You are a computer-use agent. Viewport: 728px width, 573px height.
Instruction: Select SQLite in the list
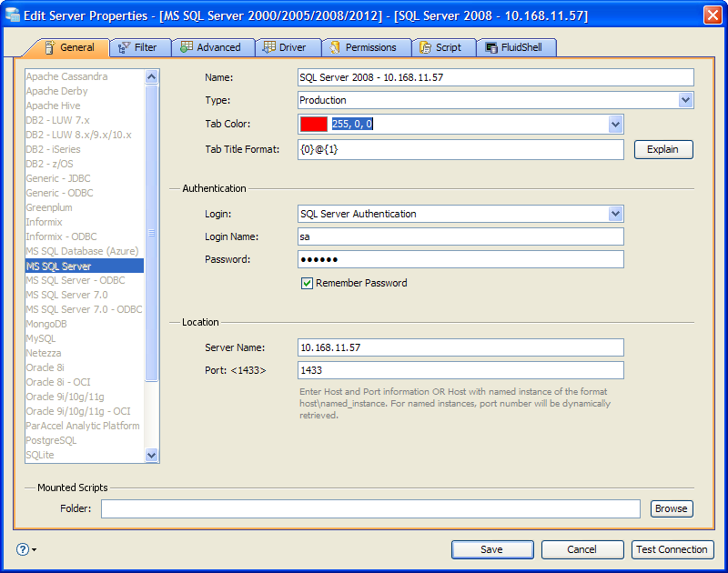[39, 455]
